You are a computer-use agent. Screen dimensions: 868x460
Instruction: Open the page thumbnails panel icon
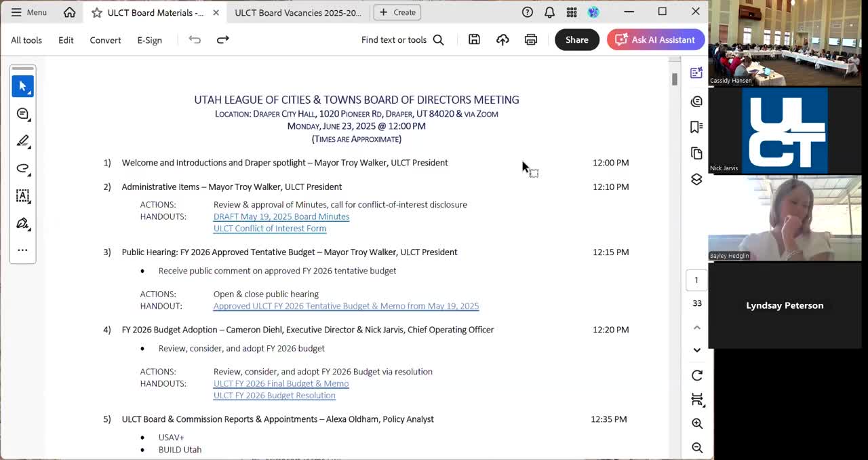(x=696, y=153)
